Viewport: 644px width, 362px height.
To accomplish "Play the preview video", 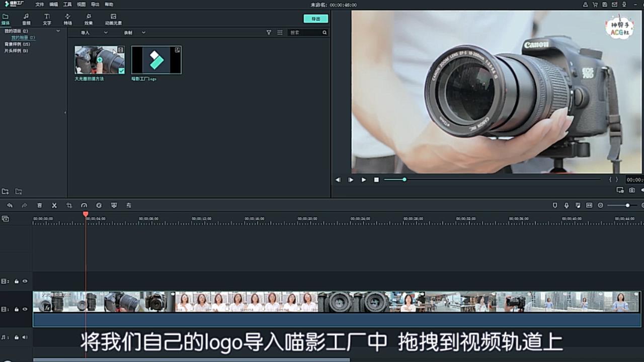I will click(364, 179).
